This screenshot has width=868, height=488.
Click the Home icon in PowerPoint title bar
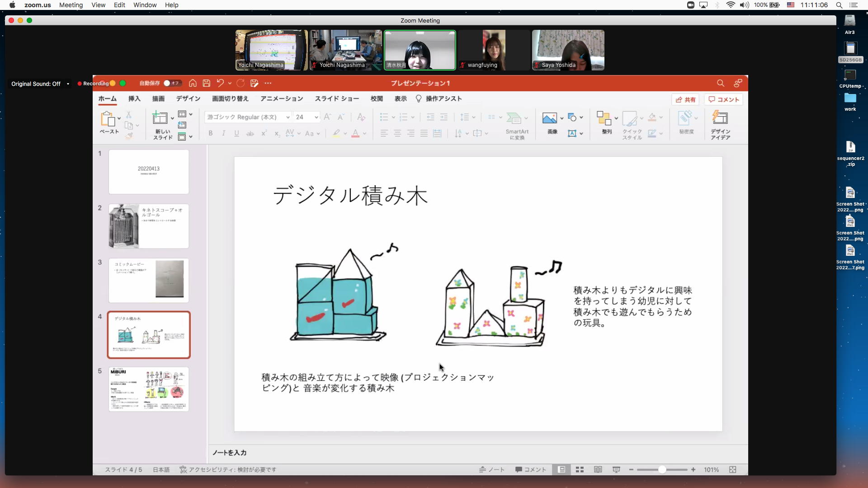[193, 83]
